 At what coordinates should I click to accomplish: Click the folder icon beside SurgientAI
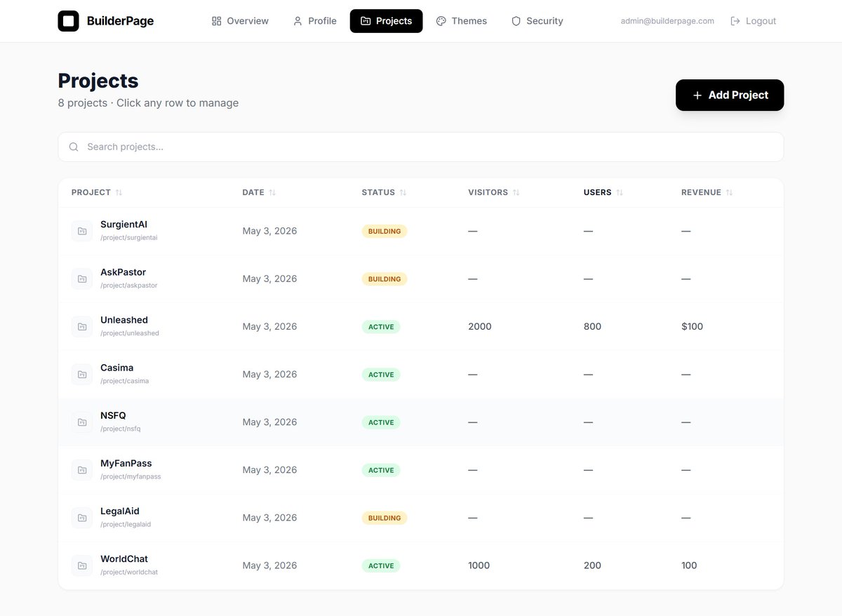(82, 231)
